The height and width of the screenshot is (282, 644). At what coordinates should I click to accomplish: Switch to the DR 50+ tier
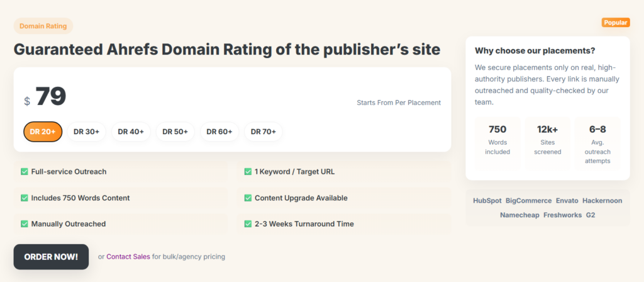175,132
